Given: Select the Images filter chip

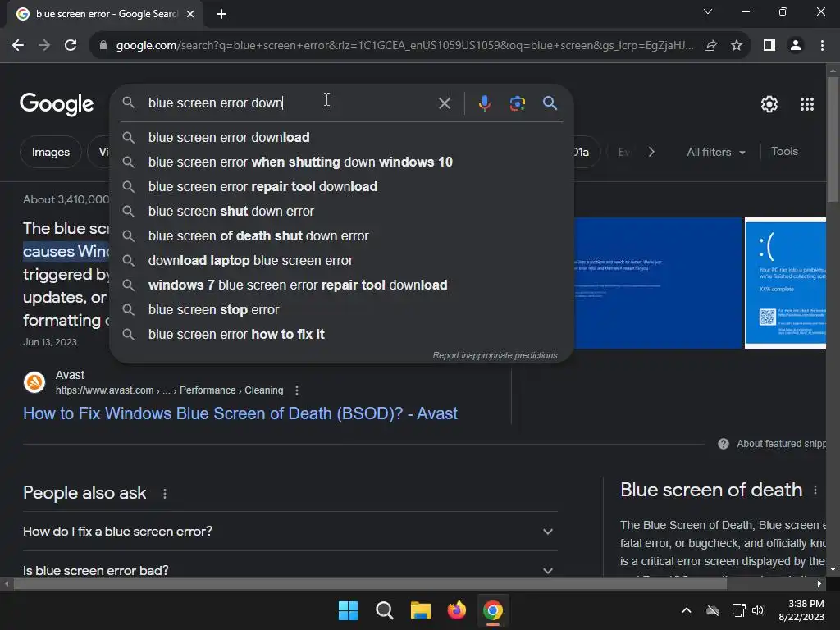Looking at the screenshot, I should 50,152.
